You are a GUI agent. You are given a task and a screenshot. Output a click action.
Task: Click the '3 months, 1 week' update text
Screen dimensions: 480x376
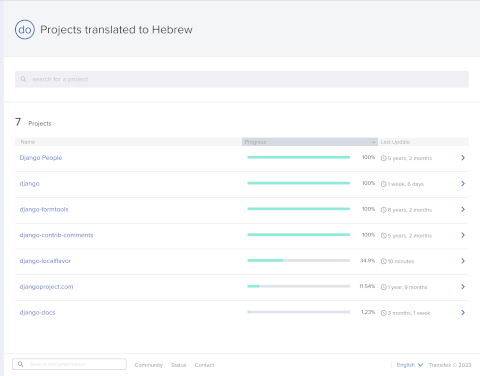point(409,313)
